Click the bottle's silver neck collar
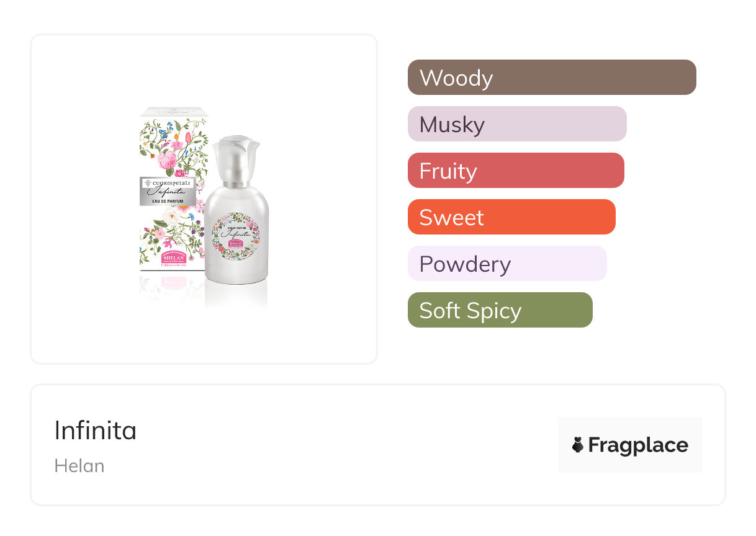The height and width of the screenshot is (536, 756). 236,184
